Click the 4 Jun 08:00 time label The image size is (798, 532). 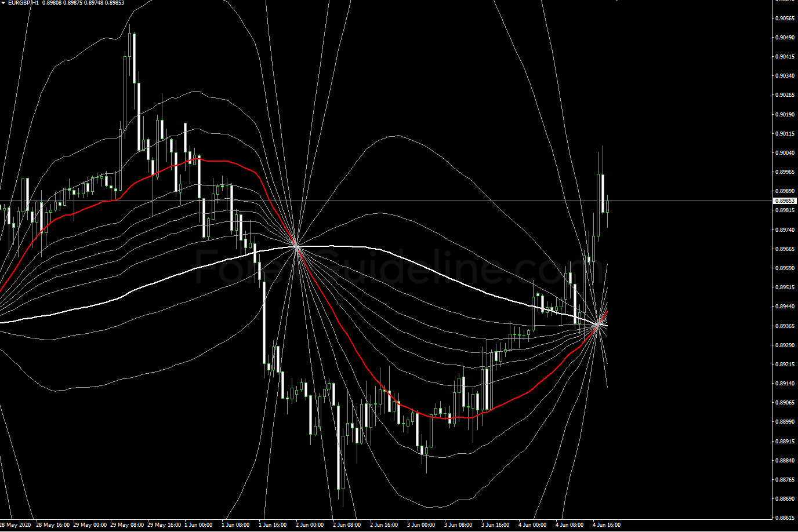pos(570,525)
